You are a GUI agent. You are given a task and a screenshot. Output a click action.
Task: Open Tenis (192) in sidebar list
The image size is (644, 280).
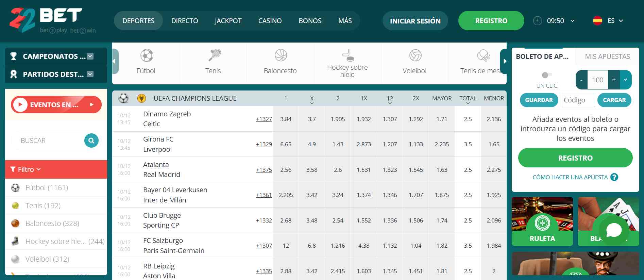click(56, 205)
